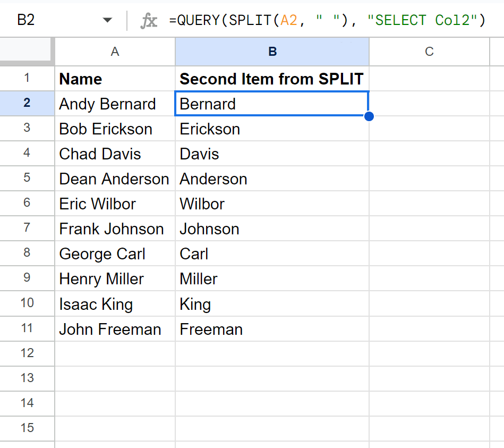
Task: Select the Second Item from SPLIT cell
Action: point(272,79)
